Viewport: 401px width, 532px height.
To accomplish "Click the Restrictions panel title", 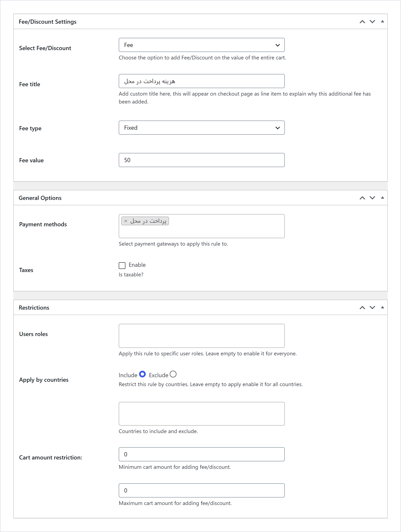I will 34,308.
